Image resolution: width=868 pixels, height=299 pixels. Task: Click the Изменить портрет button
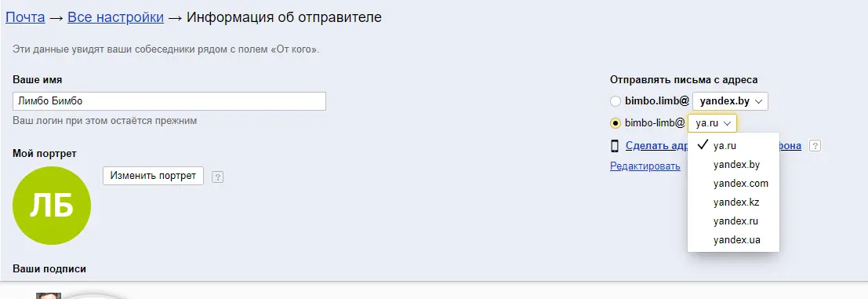point(154,176)
